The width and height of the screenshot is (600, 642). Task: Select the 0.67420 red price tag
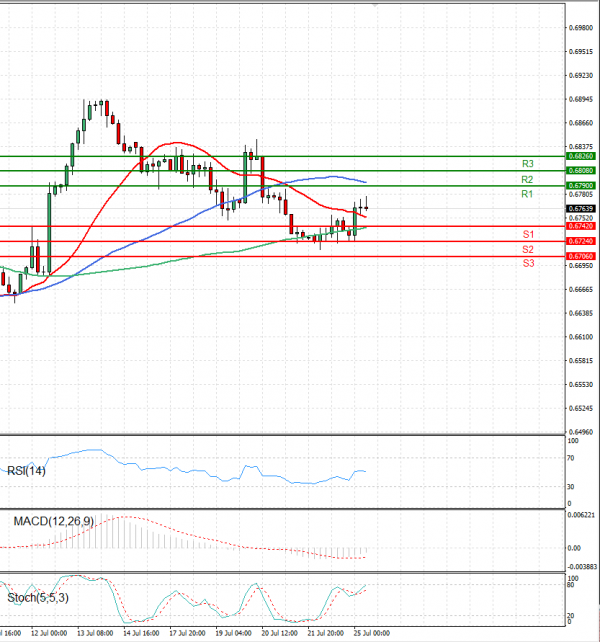pyautogui.click(x=580, y=226)
